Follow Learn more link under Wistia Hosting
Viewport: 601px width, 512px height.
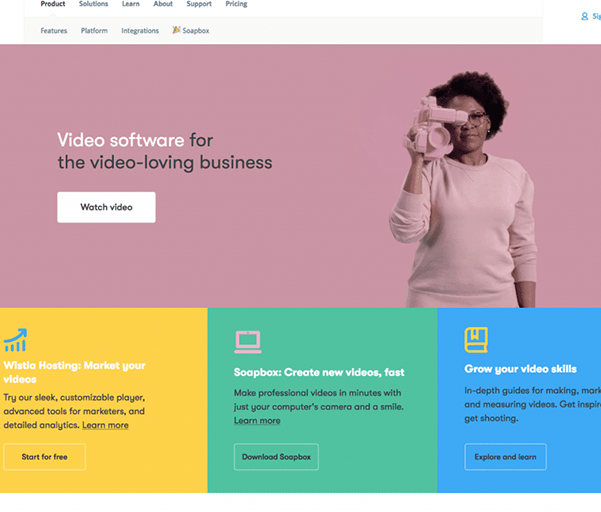point(105,426)
